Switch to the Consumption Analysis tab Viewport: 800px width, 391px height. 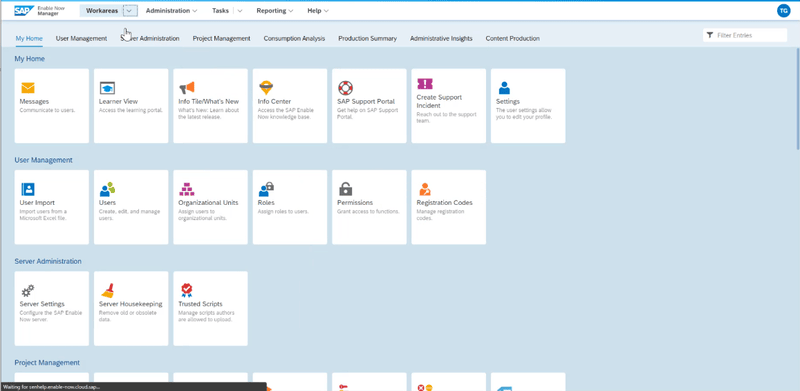point(294,38)
